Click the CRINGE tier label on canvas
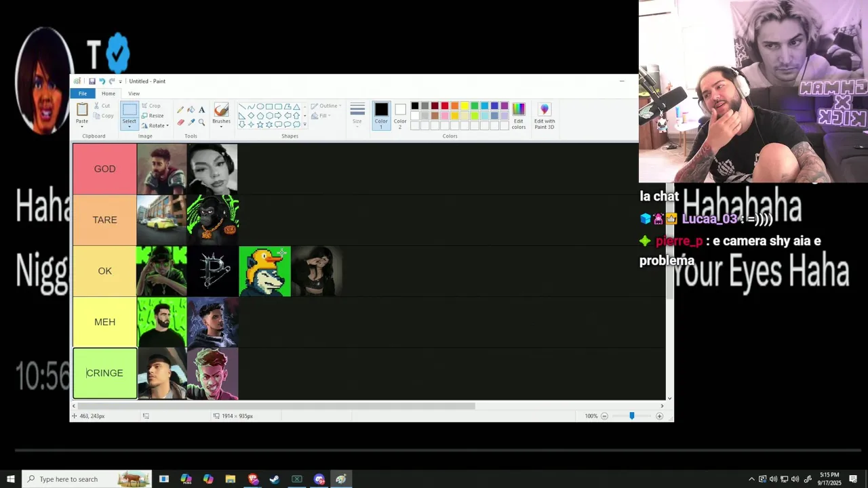868x488 pixels. pyautogui.click(x=104, y=373)
